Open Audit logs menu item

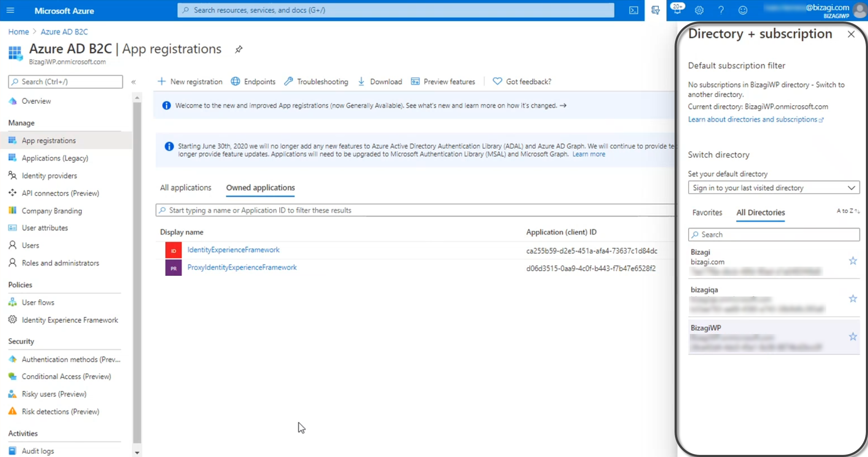[38, 451]
